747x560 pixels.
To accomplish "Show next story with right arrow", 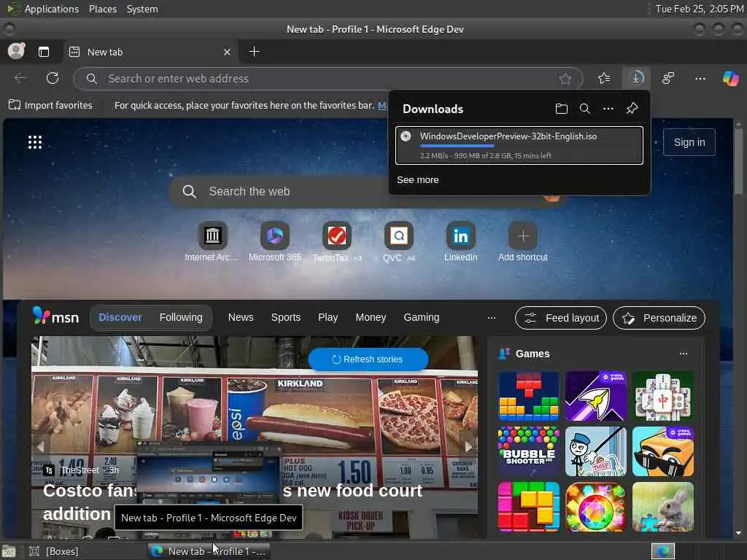I will coord(468,447).
